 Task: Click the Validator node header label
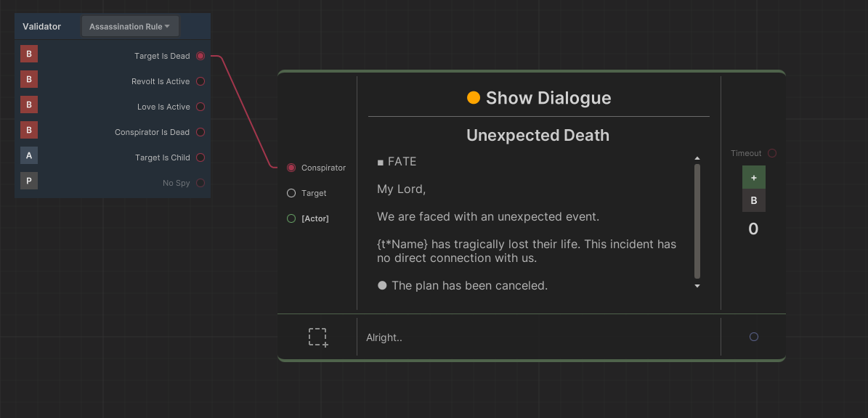click(41, 27)
